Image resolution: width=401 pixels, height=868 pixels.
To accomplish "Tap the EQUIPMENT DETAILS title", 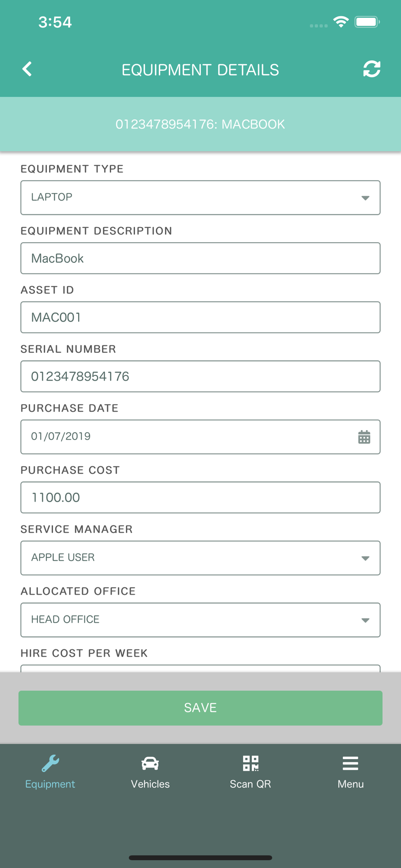I will [200, 70].
